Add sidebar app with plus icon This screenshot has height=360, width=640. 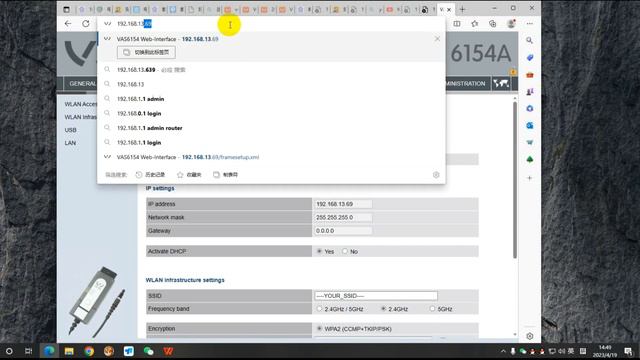tap(529, 178)
